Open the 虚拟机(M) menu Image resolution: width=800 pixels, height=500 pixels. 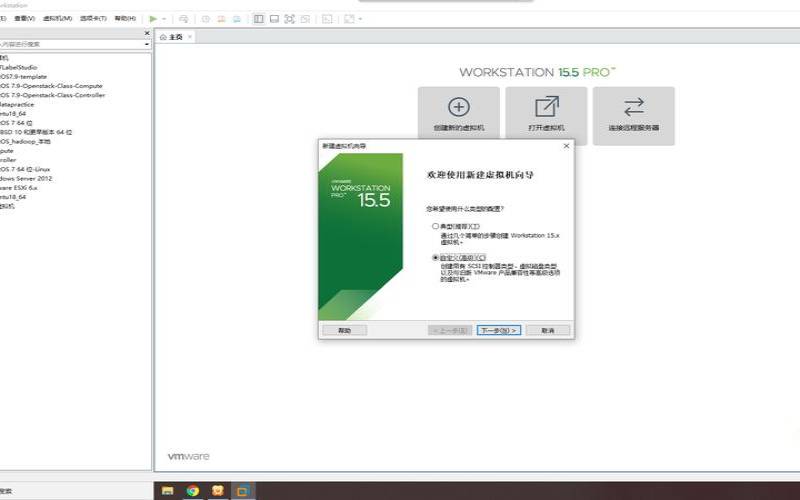(x=57, y=18)
